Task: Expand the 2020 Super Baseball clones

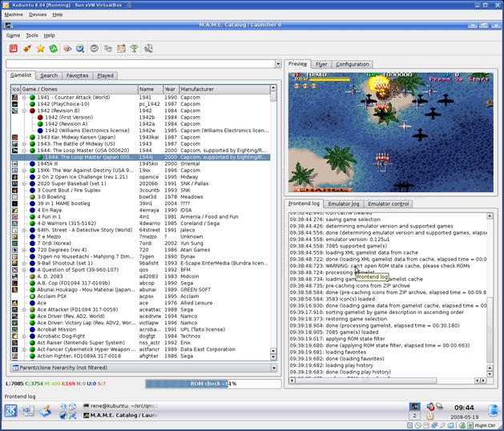Action: (24, 183)
